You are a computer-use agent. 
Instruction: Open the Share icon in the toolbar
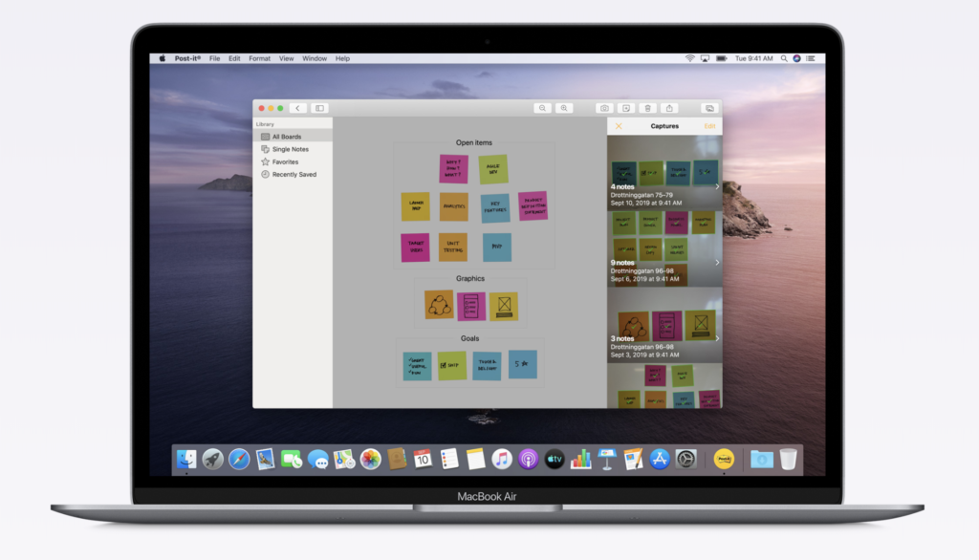tap(669, 108)
